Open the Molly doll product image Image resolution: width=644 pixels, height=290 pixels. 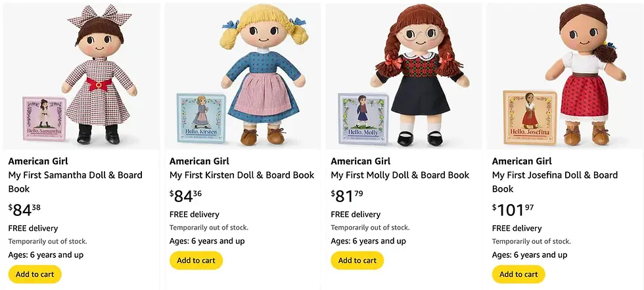tap(403, 75)
